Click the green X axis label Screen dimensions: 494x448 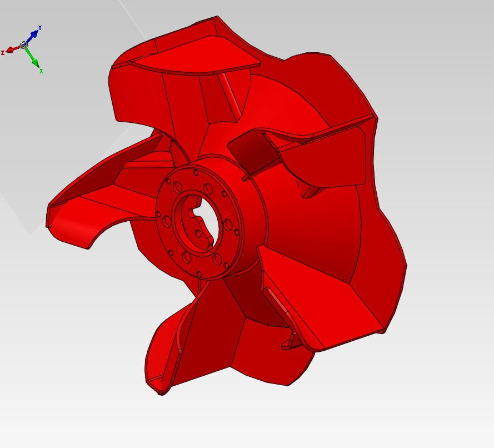(41, 71)
